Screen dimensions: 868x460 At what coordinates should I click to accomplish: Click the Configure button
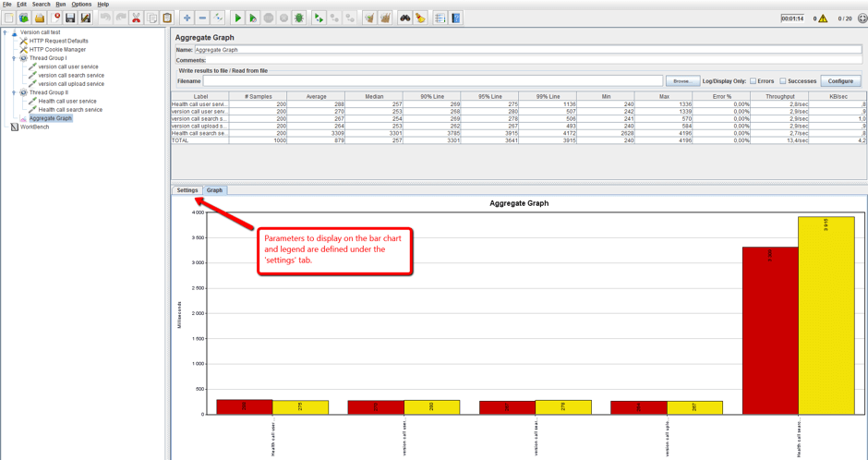tap(840, 80)
